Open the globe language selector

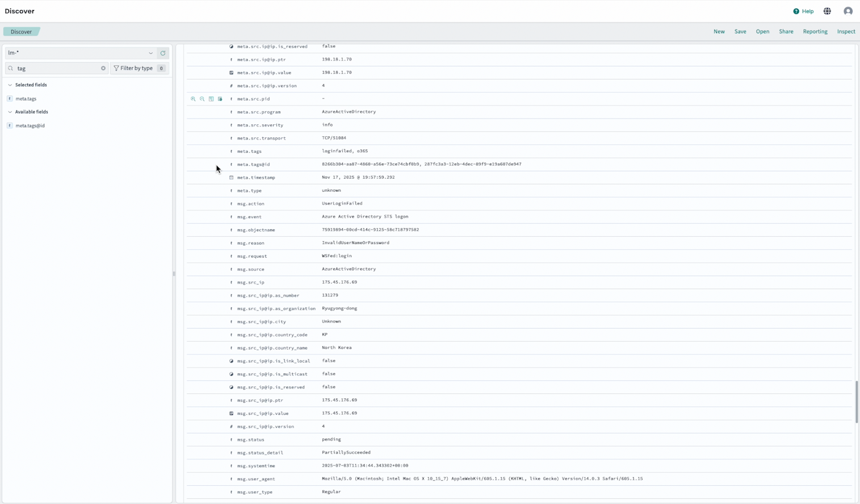click(827, 11)
